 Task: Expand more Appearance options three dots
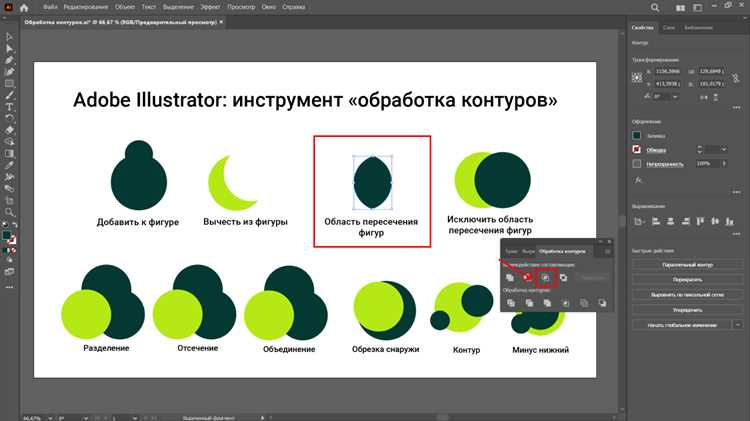[x=736, y=192]
